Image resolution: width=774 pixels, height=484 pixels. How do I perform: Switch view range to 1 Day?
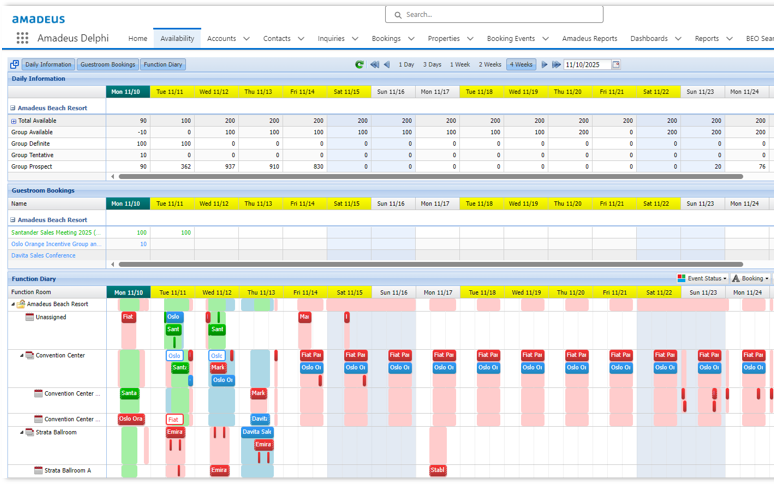[x=406, y=64]
